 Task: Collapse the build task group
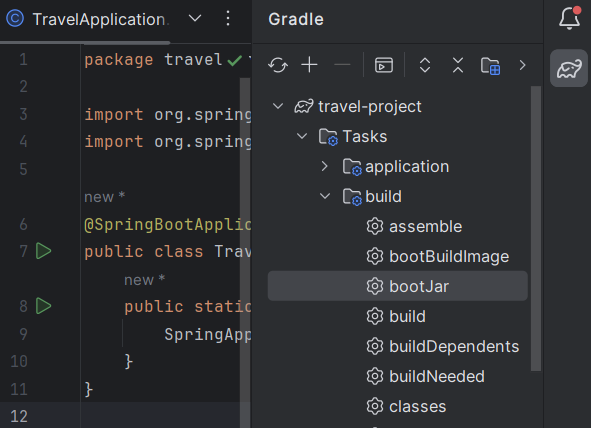coord(325,196)
